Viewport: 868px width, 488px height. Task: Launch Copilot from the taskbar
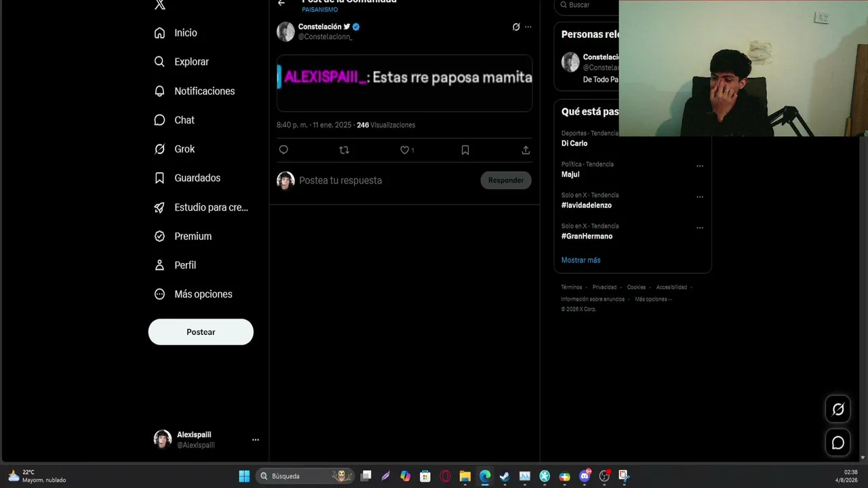click(406, 476)
